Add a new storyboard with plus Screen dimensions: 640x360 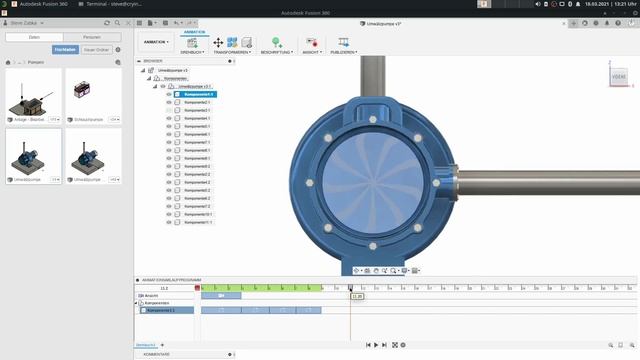pyautogui.click(x=162, y=345)
